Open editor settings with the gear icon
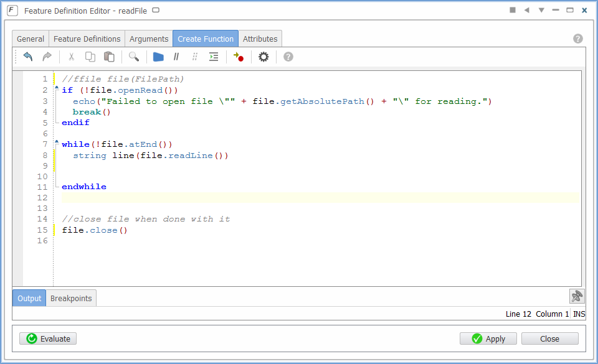This screenshot has height=364, width=598. [263, 57]
